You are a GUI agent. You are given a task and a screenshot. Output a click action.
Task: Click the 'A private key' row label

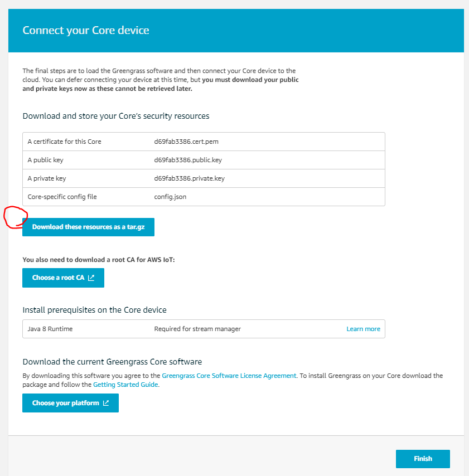47,178
